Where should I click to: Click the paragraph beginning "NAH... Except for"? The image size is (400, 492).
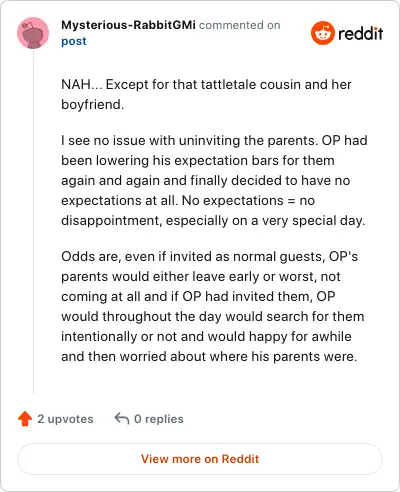tap(206, 94)
